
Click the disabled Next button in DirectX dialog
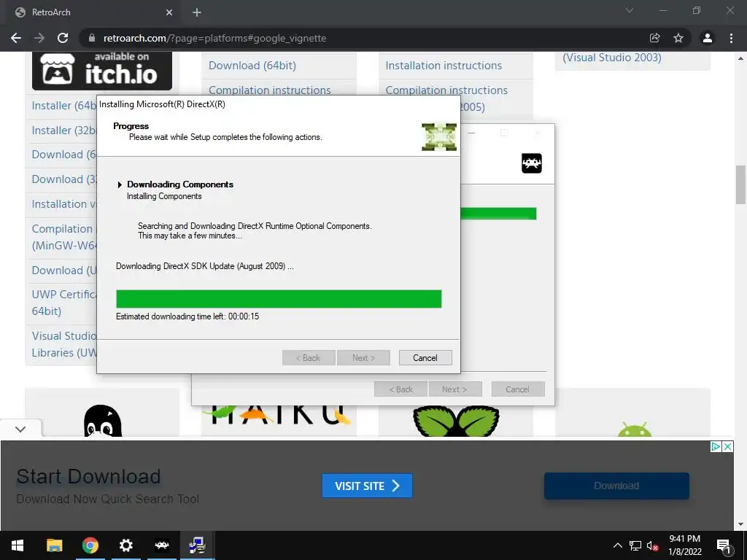tap(363, 357)
